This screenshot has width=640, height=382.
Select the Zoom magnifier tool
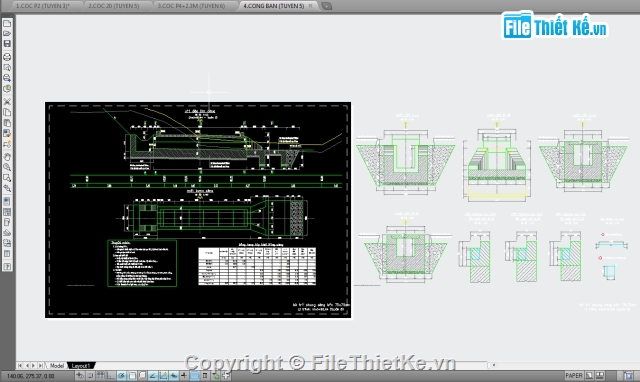pos(7,167)
